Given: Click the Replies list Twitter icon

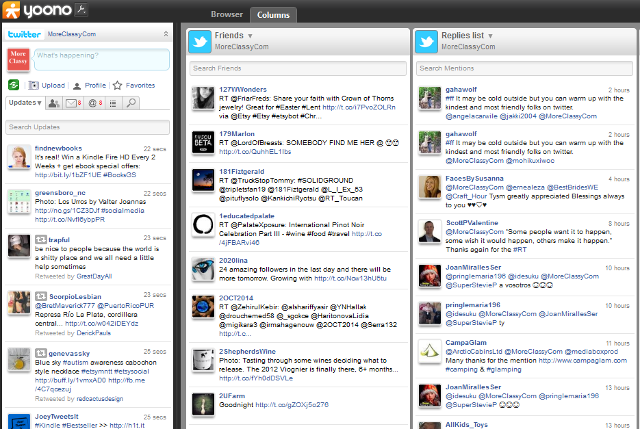Looking at the screenshot, I should pos(427,41).
